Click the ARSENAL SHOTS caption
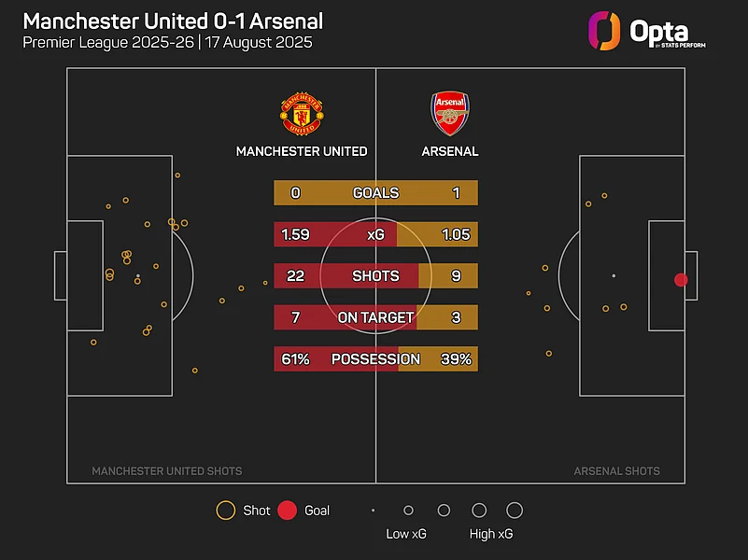 (x=617, y=471)
